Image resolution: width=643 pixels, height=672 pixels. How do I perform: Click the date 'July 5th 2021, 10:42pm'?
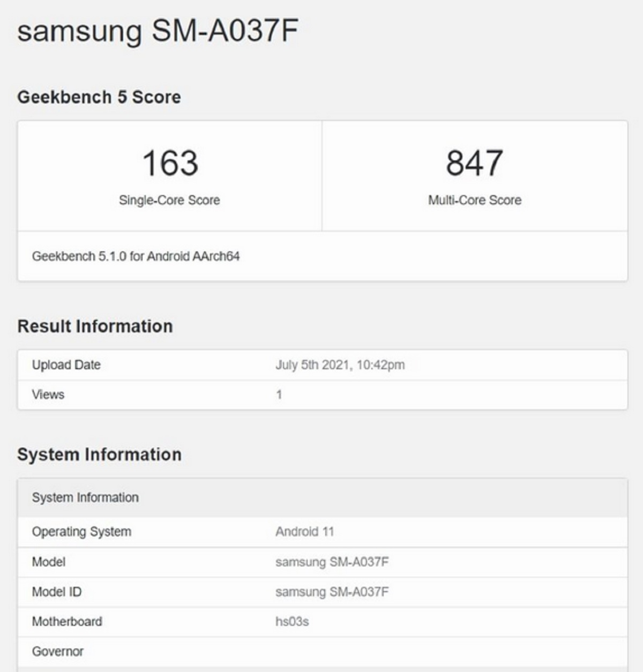340,365
